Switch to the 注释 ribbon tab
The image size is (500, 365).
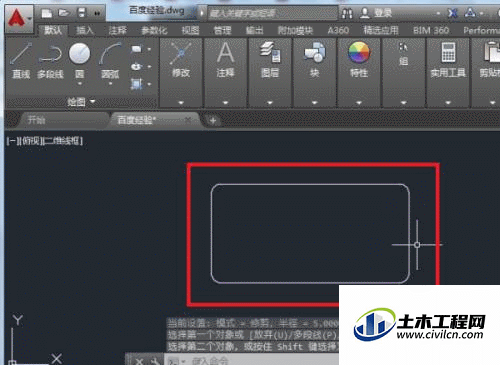click(x=117, y=31)
